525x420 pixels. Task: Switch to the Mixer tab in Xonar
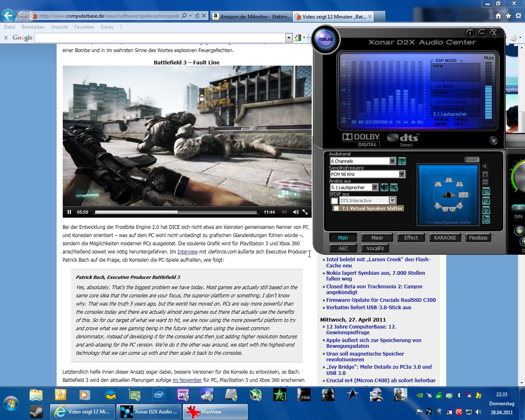coord(377,237)
